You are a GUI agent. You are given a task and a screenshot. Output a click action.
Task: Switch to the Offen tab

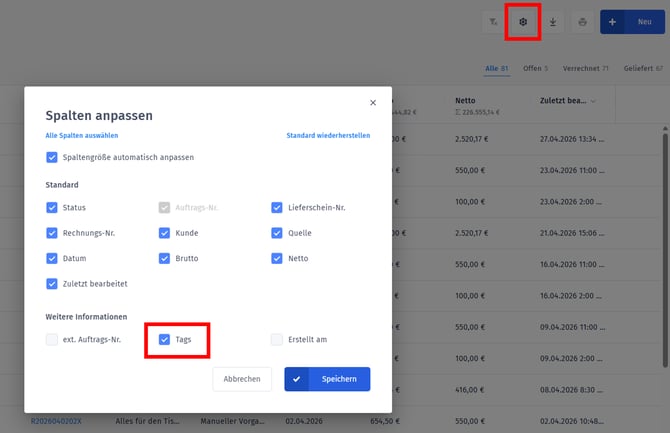[535, 68]
